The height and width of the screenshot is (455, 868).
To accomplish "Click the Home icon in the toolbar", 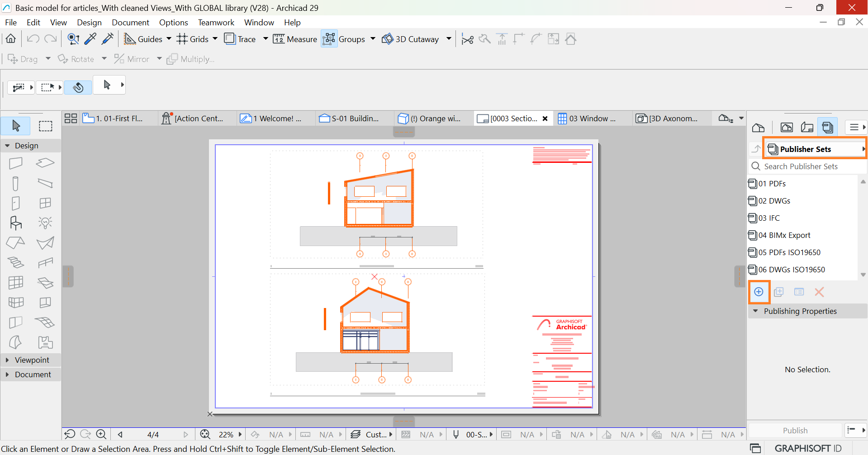I will [x=11, y=39].
